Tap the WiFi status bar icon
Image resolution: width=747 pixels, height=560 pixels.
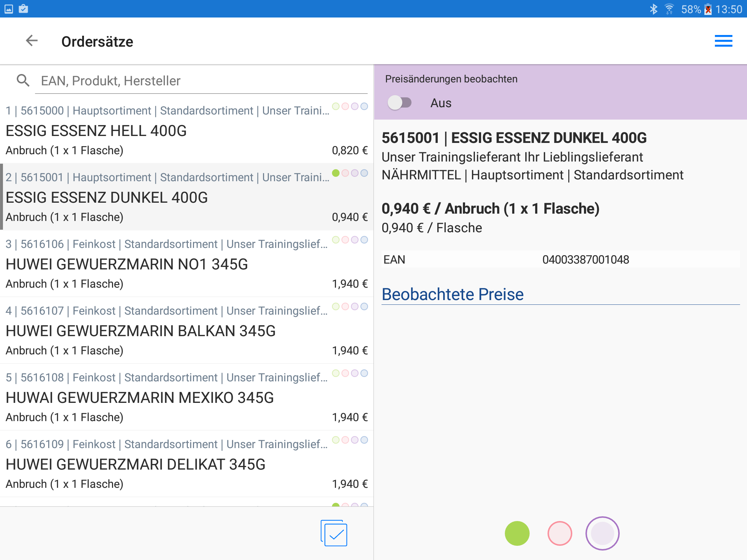[669, 9]
